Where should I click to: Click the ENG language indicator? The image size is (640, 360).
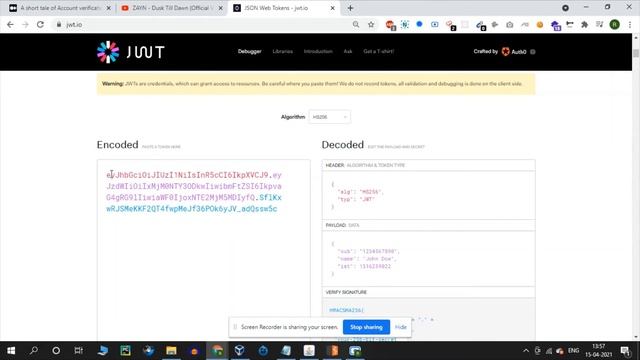coord(573,351)
